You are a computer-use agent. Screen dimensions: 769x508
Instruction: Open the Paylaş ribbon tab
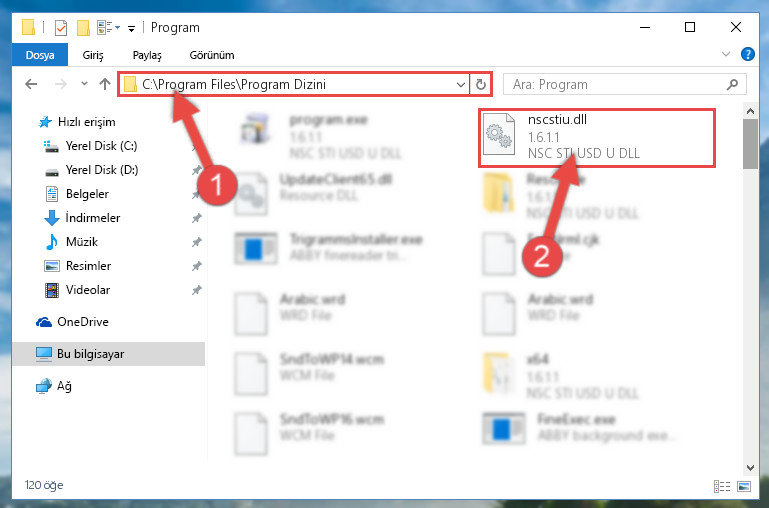pos(147,55)
